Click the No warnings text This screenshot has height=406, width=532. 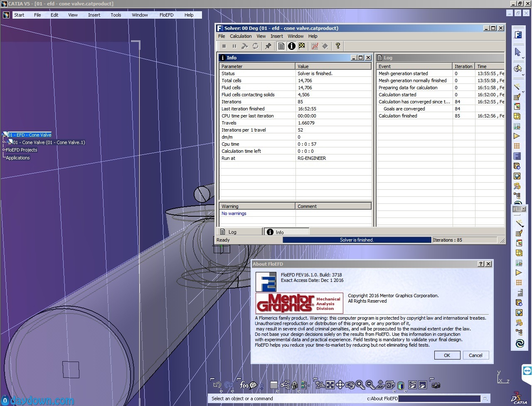pyautogui.click(x=234, y=213)
